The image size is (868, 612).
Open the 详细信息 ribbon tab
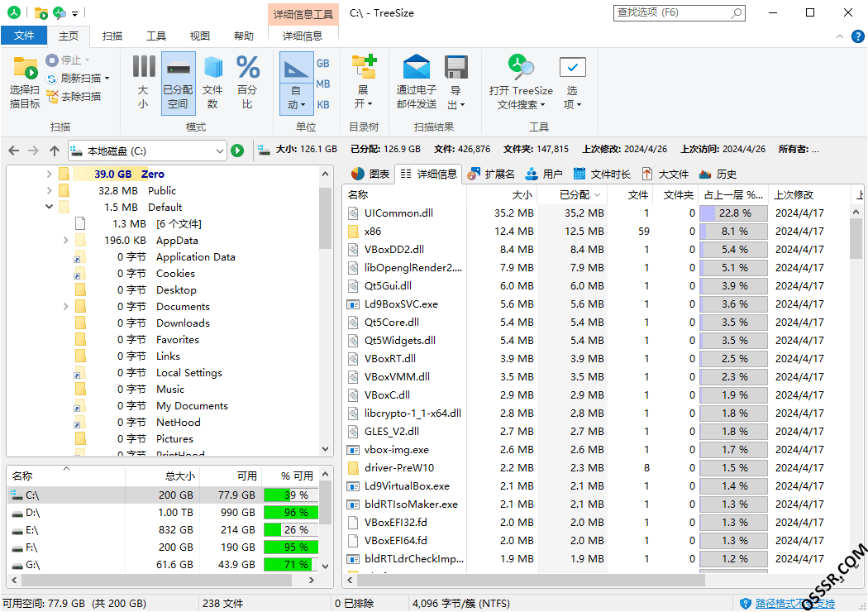click(303, 36)
